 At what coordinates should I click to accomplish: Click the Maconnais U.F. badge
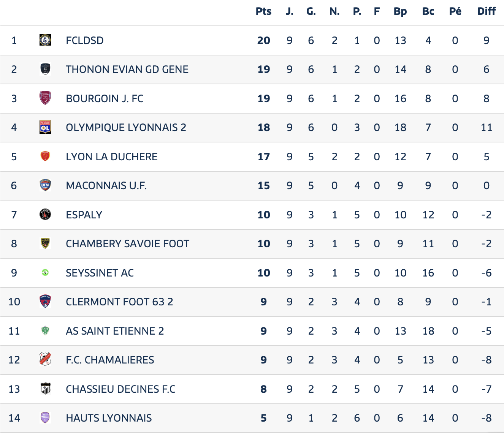[45, 185]
